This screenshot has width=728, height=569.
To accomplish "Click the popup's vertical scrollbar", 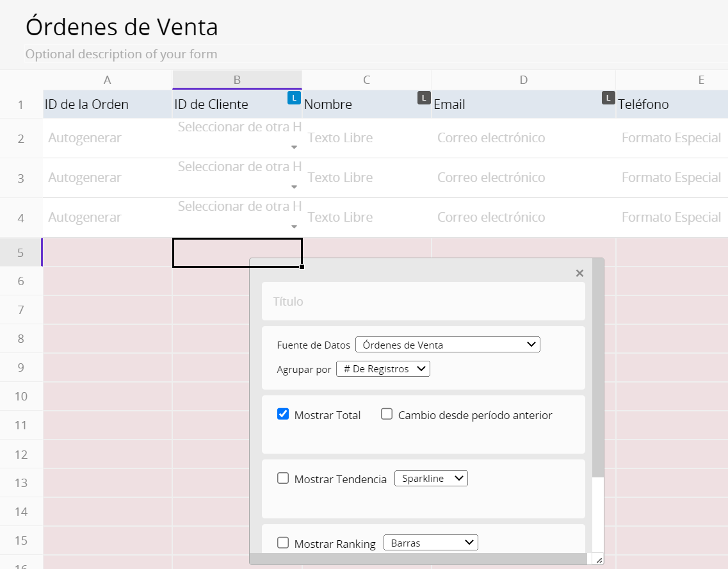I will [x=597, y=372].
